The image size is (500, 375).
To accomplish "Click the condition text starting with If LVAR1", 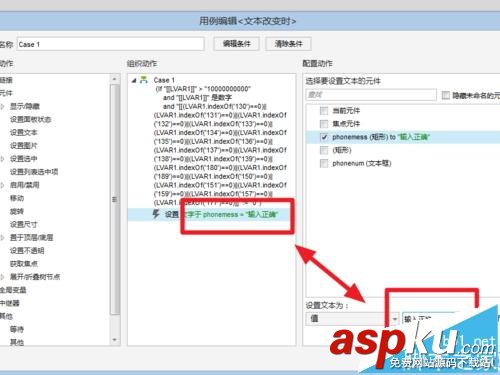I will click(x=220, y=146).
